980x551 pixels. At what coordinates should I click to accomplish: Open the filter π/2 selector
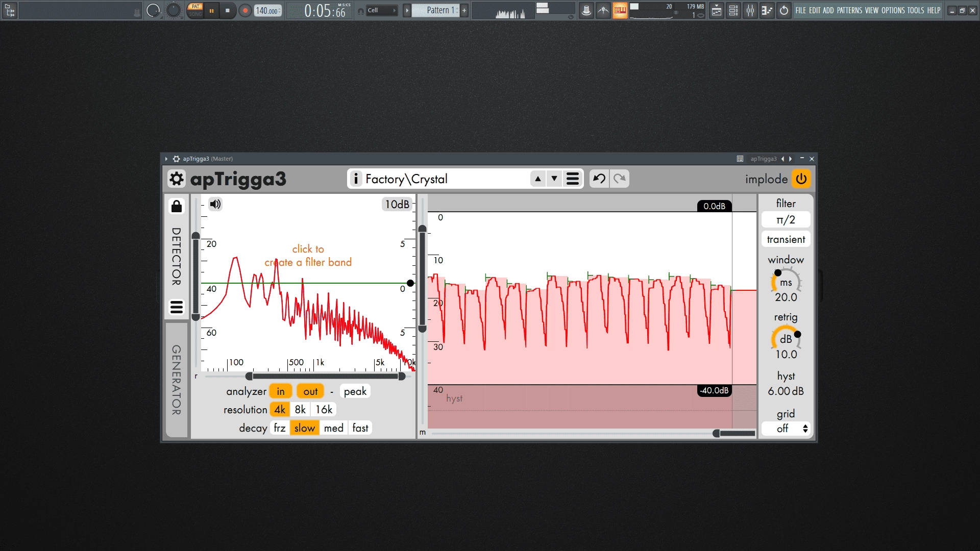(x=786, y=220)
